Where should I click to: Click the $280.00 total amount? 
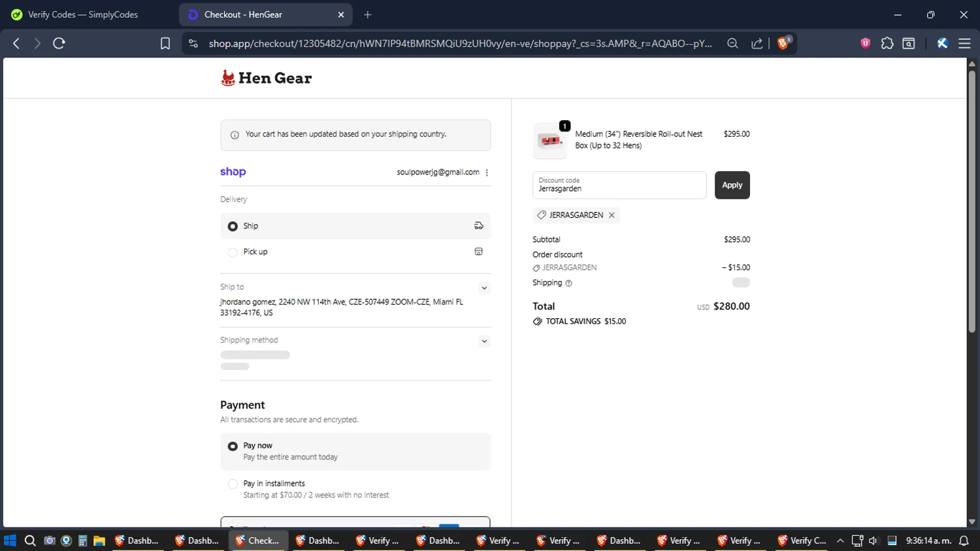(x=731, y=306)
